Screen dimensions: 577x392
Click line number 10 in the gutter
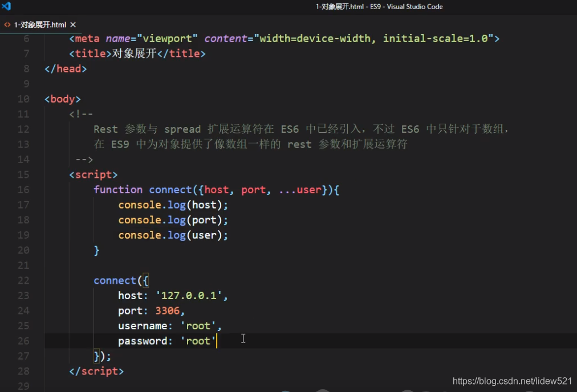(23, 99)
